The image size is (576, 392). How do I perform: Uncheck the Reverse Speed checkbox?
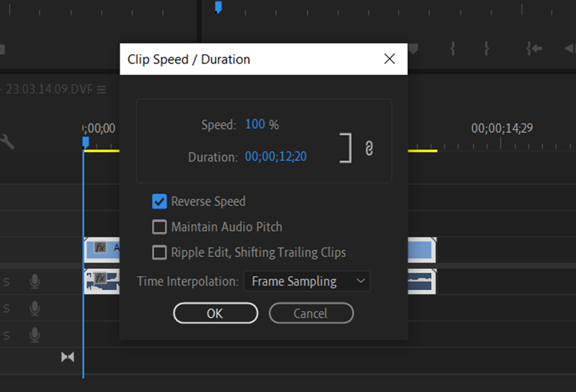pos(160,202)
